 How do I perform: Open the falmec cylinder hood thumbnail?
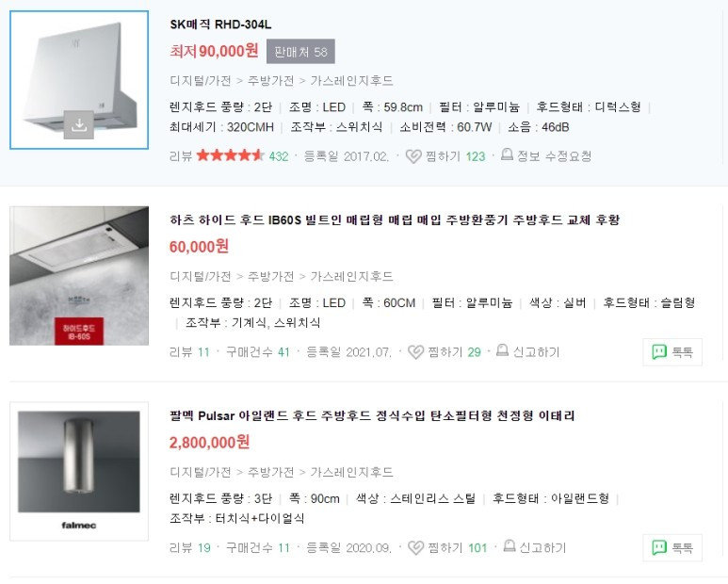point(79,471)
